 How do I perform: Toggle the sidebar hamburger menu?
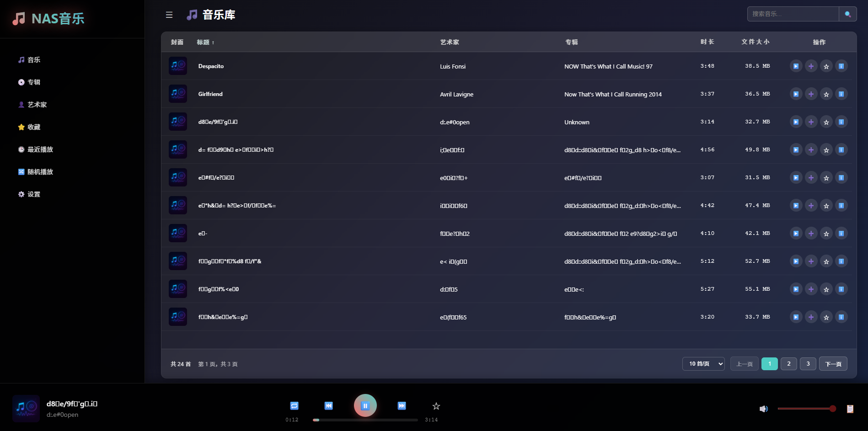click(x=169, y=15)
